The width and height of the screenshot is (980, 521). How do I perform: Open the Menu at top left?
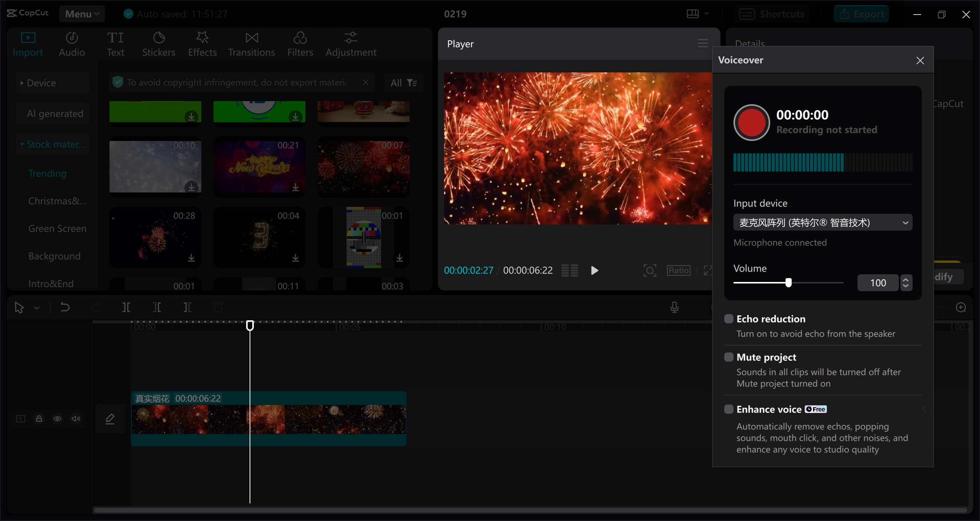[x=82, y=13]
